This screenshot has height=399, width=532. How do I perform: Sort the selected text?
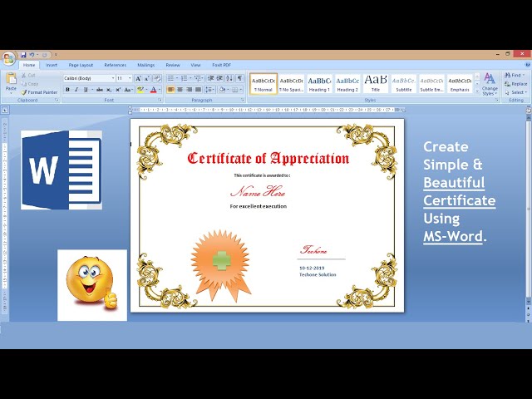pyautogui.click(x=229, y=78)
